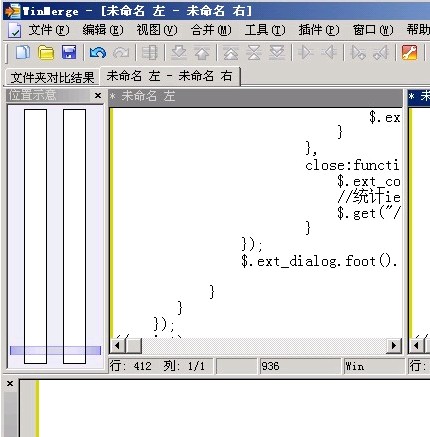430x437 pixels.
Task: Close the 位置示意 location pane
Action: (98, 96)
